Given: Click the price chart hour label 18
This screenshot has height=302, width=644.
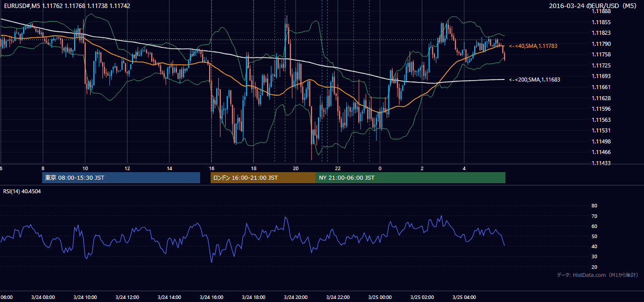Looking at the screenshot, I should tap(254, 169).
